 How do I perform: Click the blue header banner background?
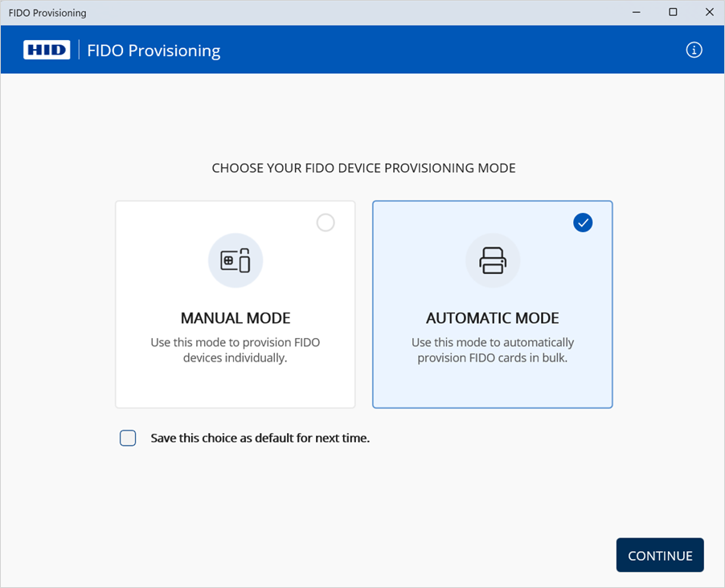click(x=450, y=50)
